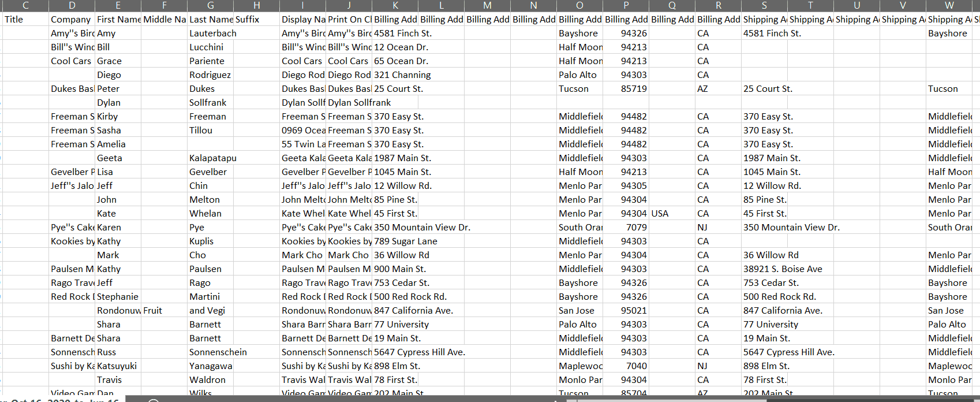Click first name cell Diego
The width and height of the screenshot is (980, 402).
pos(118,75)
